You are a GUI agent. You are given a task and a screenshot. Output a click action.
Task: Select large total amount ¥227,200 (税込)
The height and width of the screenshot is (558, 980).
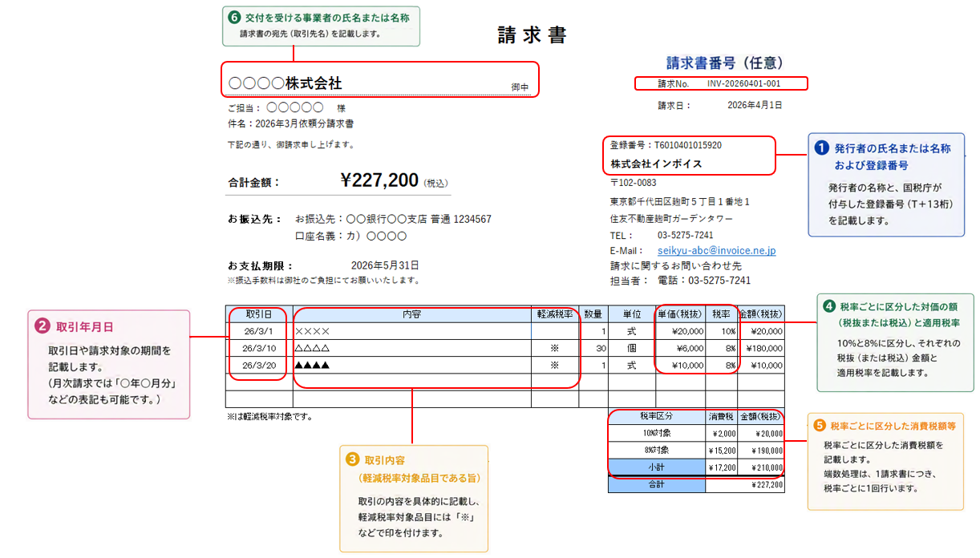pos(394,181)
